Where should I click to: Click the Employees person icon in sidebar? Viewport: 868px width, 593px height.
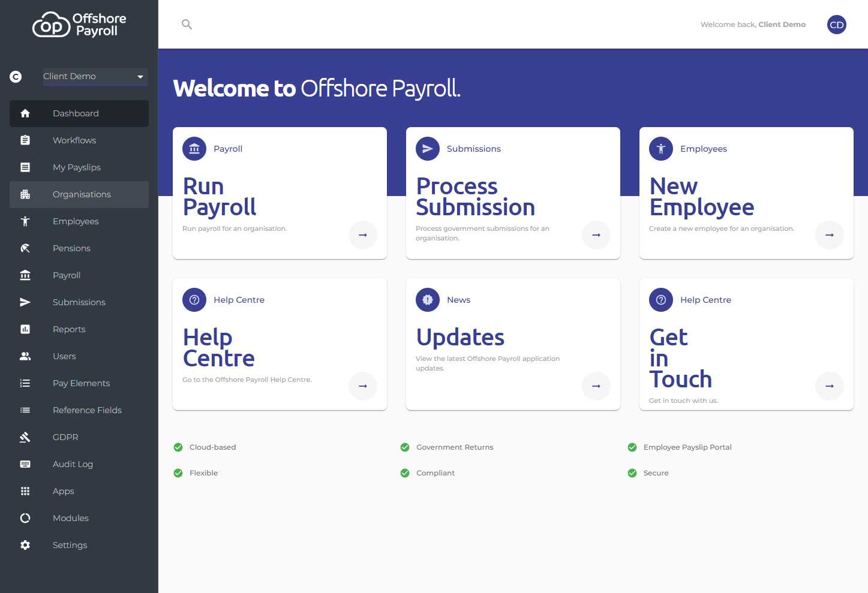[25, 221]
